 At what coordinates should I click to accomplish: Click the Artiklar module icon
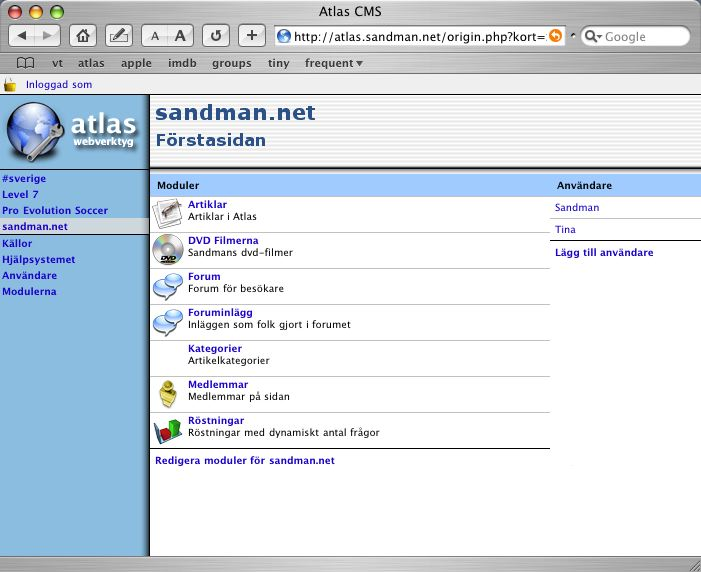(167, 214)
